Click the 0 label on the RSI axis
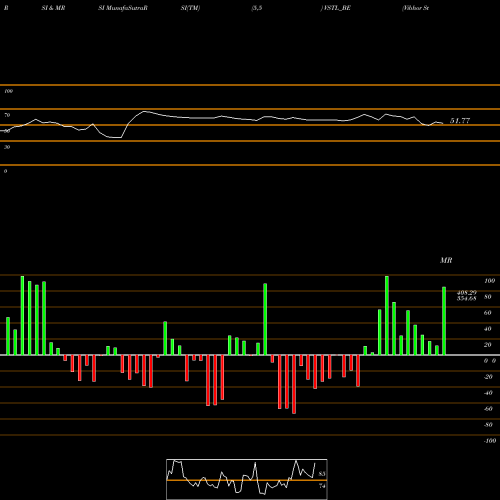This screenshot has width=500, height=500. click(5, 171)
